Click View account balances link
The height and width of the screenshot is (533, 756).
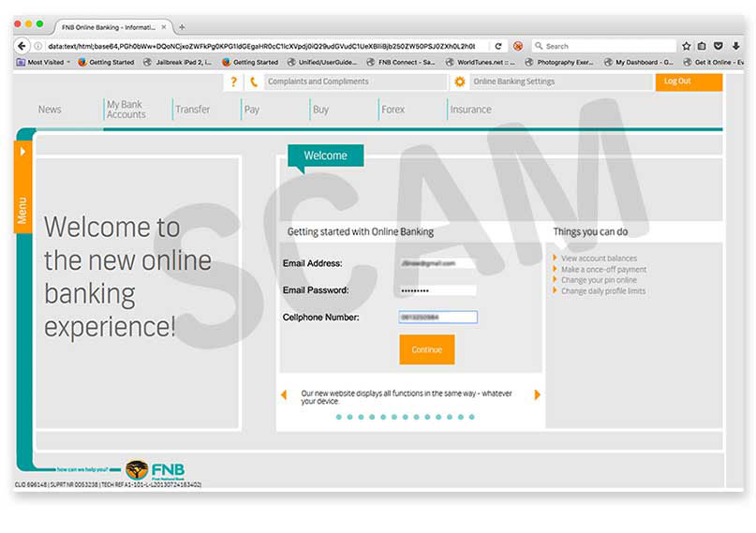coord(599,259)
